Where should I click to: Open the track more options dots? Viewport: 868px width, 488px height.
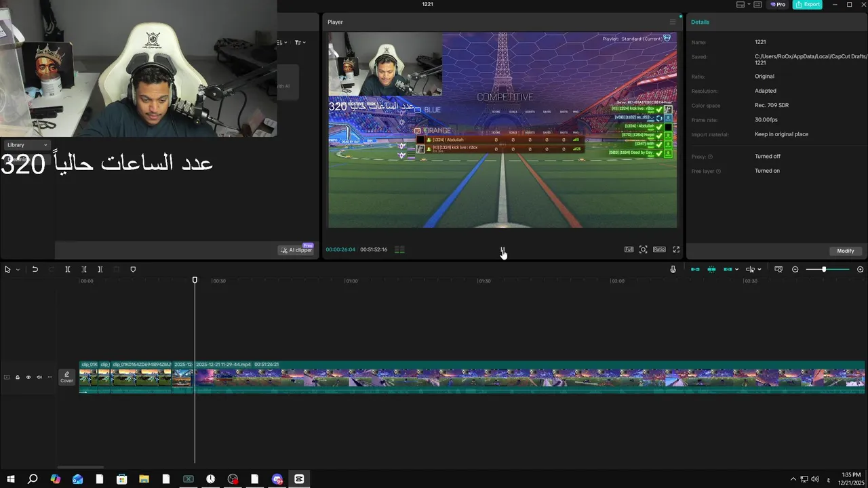[x=50, y=377]
